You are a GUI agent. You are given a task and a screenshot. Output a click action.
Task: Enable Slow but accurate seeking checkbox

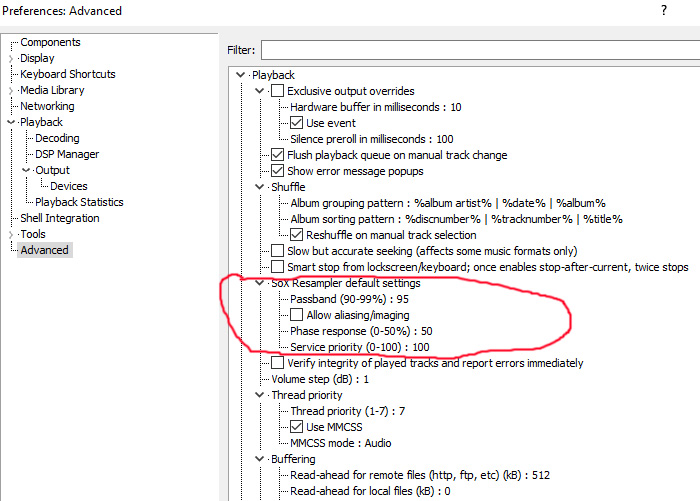(x=277, y=251)
